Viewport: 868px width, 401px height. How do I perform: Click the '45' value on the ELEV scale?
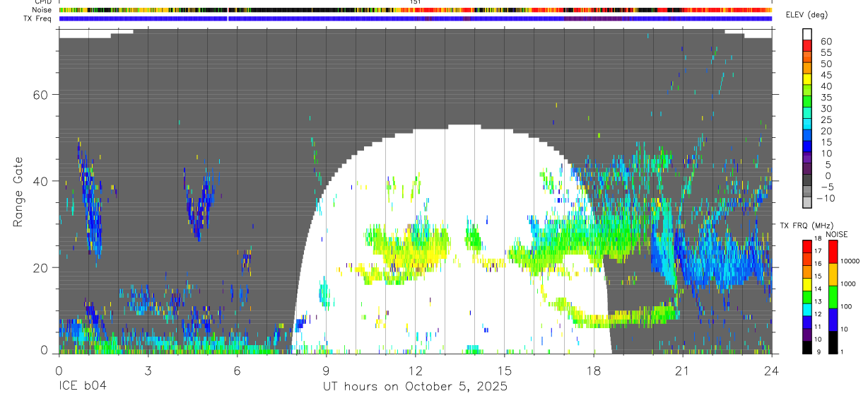pyautogui.click(x=826, y=75)
